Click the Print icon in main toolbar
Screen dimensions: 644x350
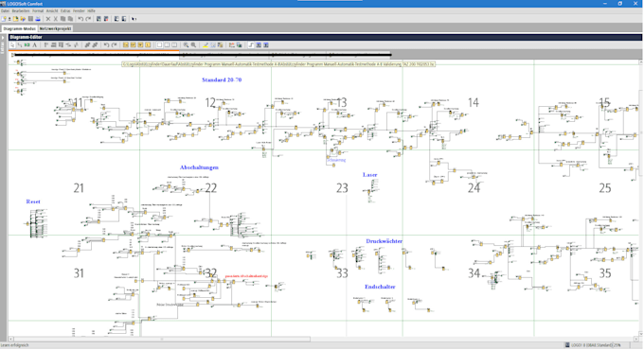click(x=38, y=19)
